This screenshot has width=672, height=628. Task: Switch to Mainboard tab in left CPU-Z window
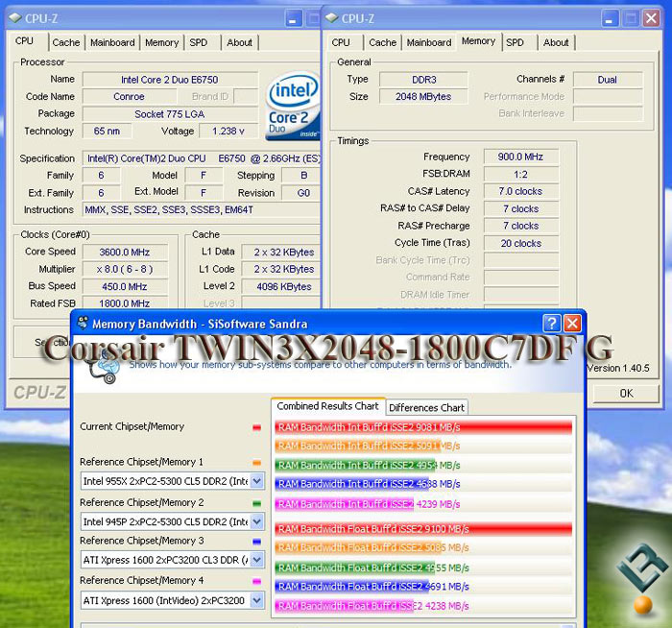coord(112,42)
